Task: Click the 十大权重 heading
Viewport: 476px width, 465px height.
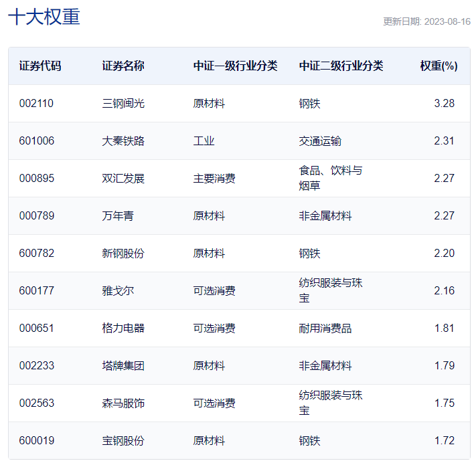Action: tap(44, 17)
